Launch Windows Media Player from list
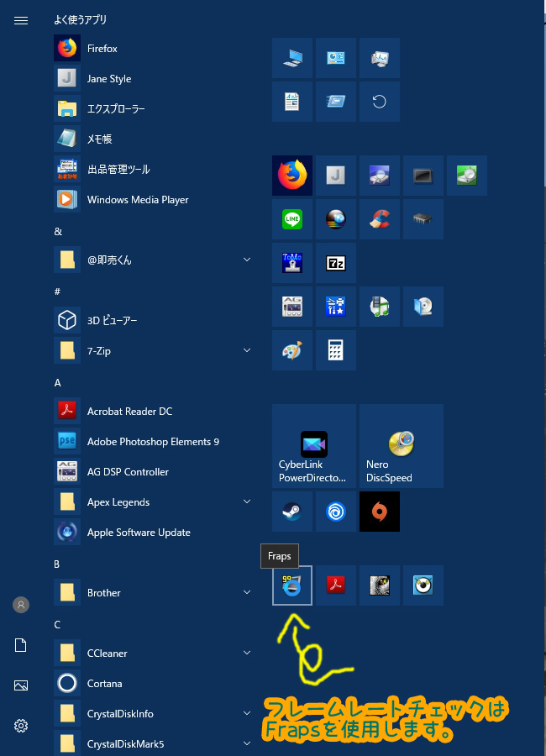This screenshot has width=546, height=756. tap(154, 200)
